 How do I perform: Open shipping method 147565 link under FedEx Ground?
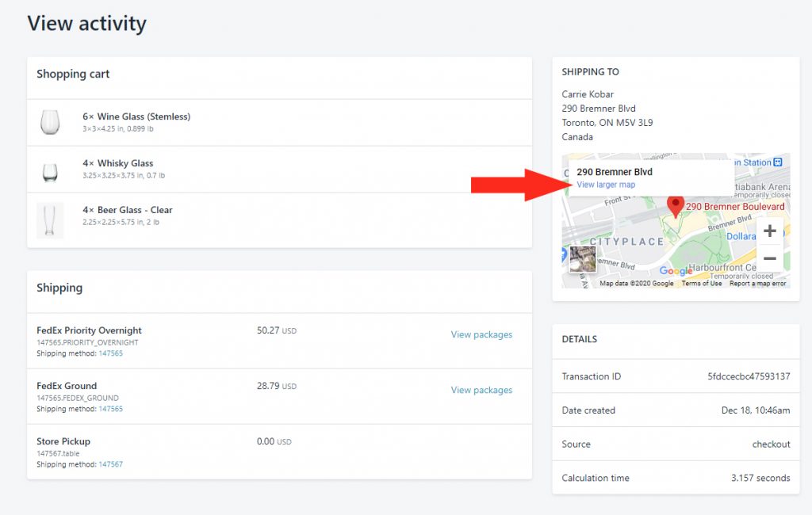click(111, 409)
